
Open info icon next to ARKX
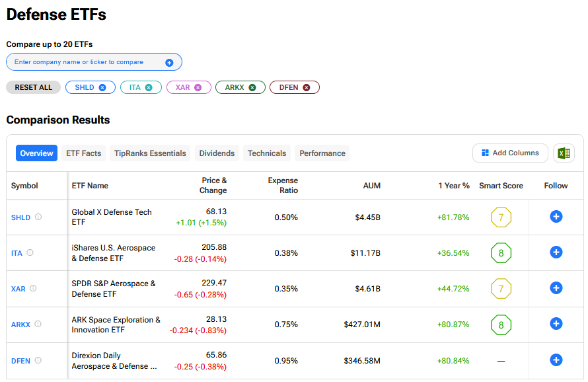(x=38, y=324)
